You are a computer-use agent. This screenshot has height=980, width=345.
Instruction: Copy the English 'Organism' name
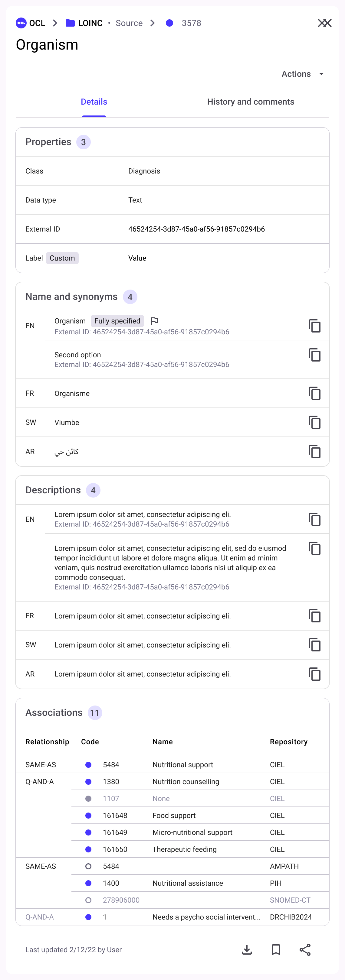(x=314, y=326)
